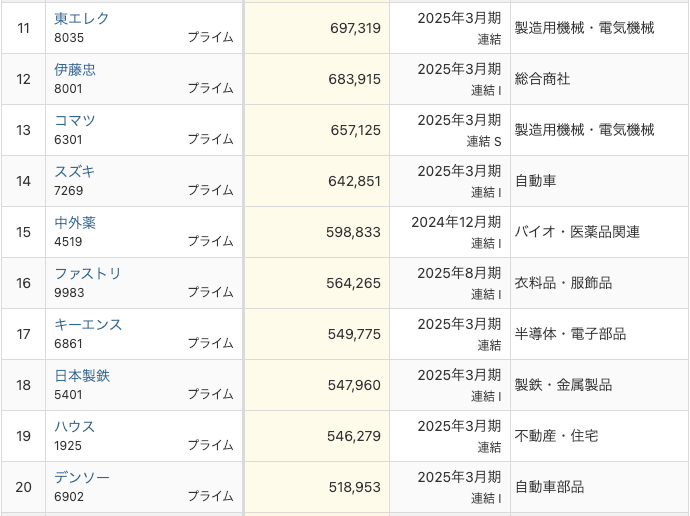
Task: Select the value 598,833
Action: pyautogui.click(x=353, y=232)
